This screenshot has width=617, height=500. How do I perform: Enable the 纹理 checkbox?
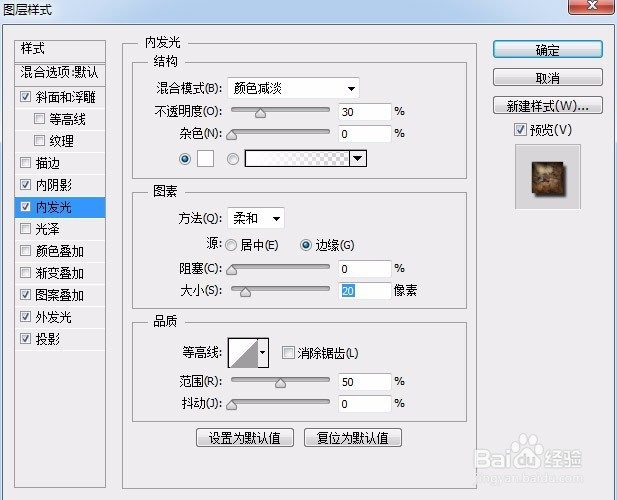(39, 140)
